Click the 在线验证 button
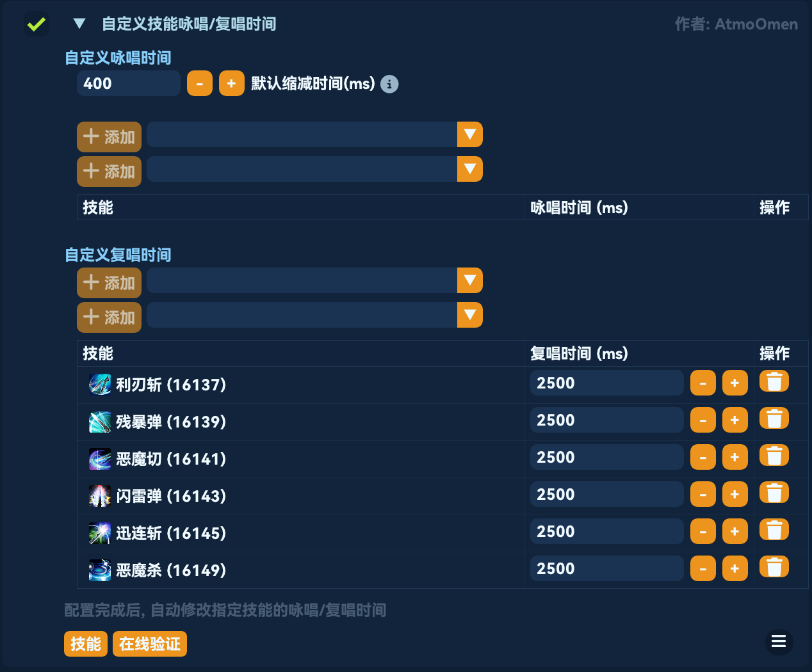Screen dimensions: 812x672 (149, 644)
